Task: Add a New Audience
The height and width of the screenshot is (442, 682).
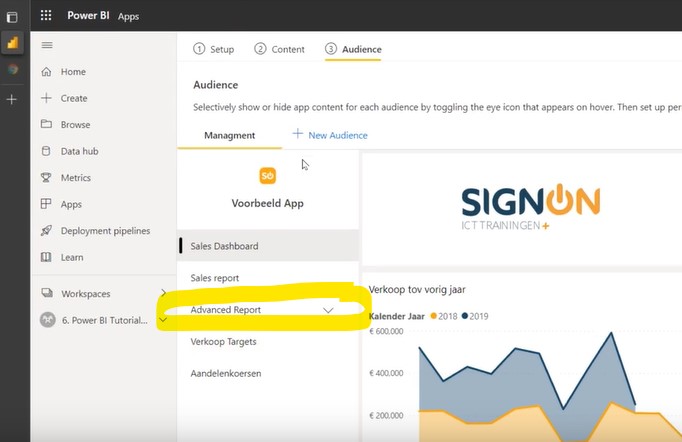Action: coord(330,135)
